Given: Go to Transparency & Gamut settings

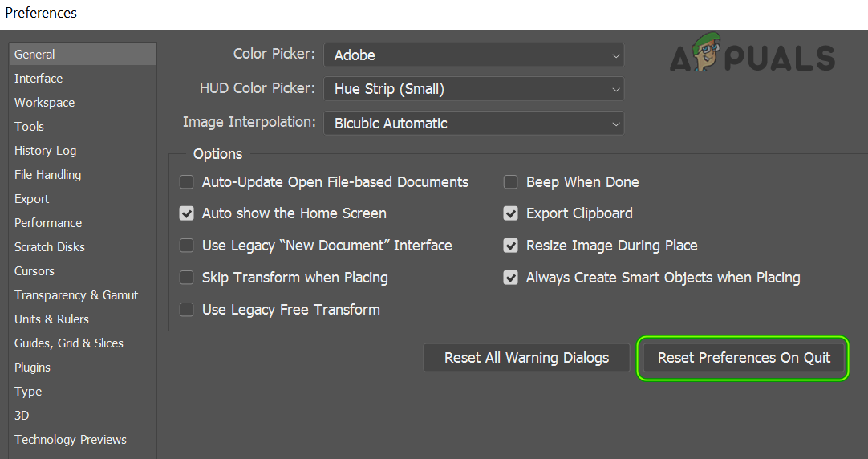Looking at the screenshot, I should pos(76,295).
